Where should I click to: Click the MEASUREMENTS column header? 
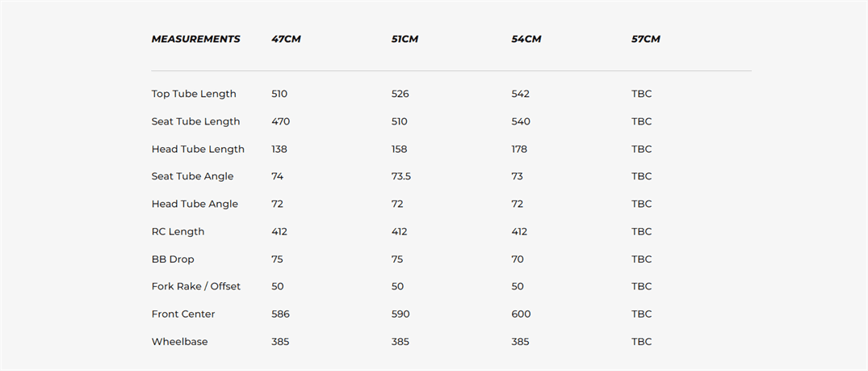point(196,40)
